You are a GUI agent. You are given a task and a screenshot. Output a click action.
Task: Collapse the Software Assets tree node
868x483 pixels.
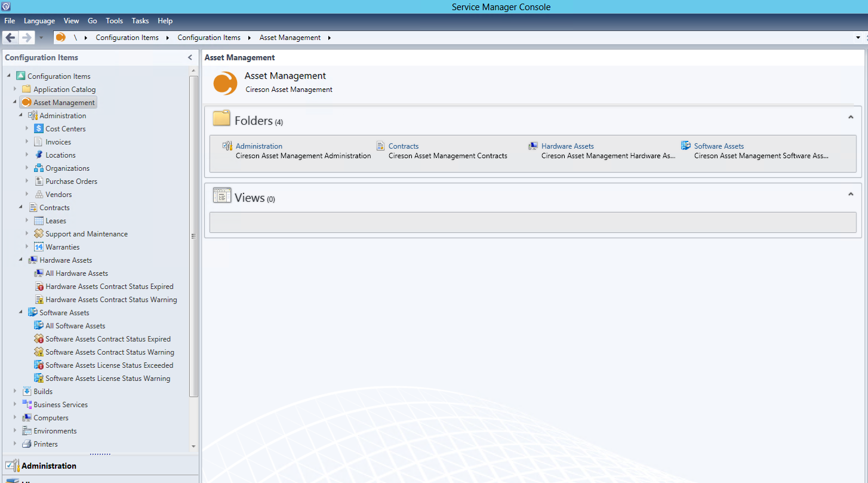21,312
